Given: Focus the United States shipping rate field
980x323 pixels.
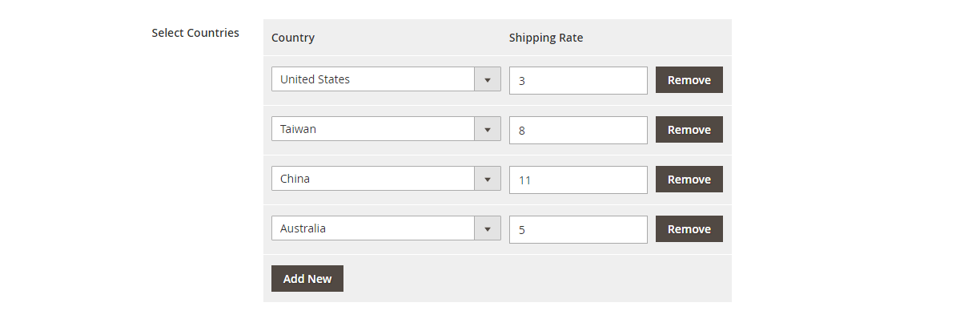Looking at the screenshot, I should pyautogui.click(x=577, y=80).
